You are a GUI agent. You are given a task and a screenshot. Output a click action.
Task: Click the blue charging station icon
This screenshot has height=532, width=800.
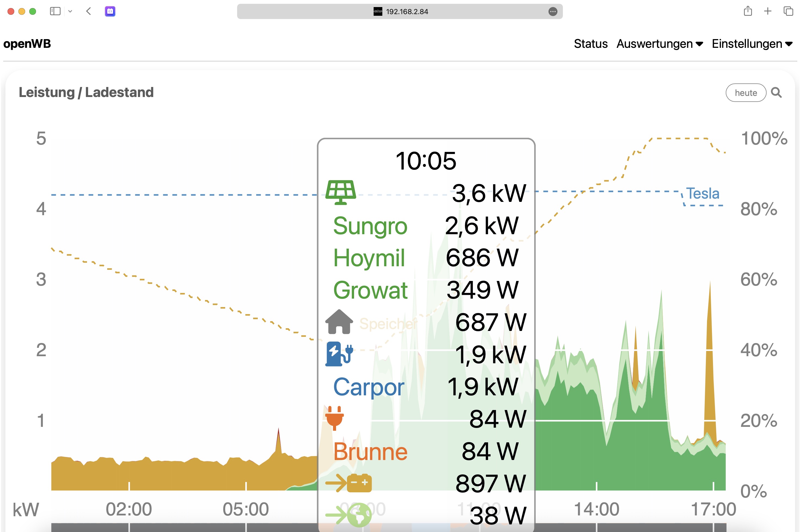(339, 354)
